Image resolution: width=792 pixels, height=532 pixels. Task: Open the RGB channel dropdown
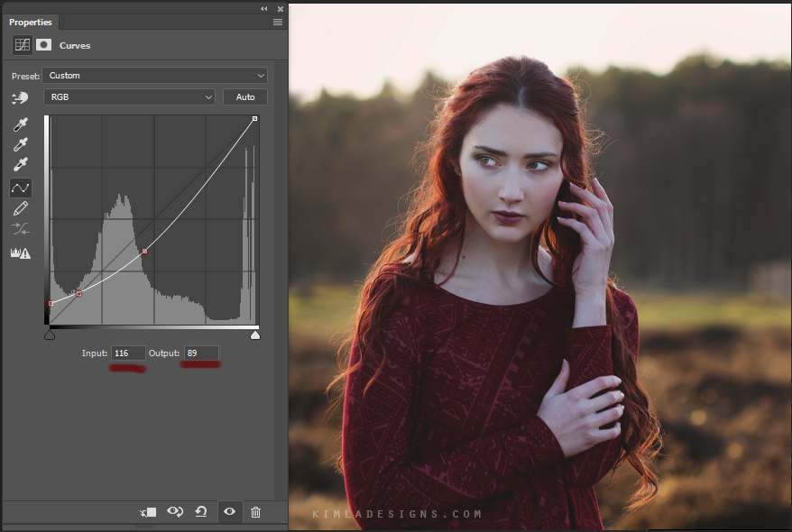pyautogui.click(x=129, y=96)
